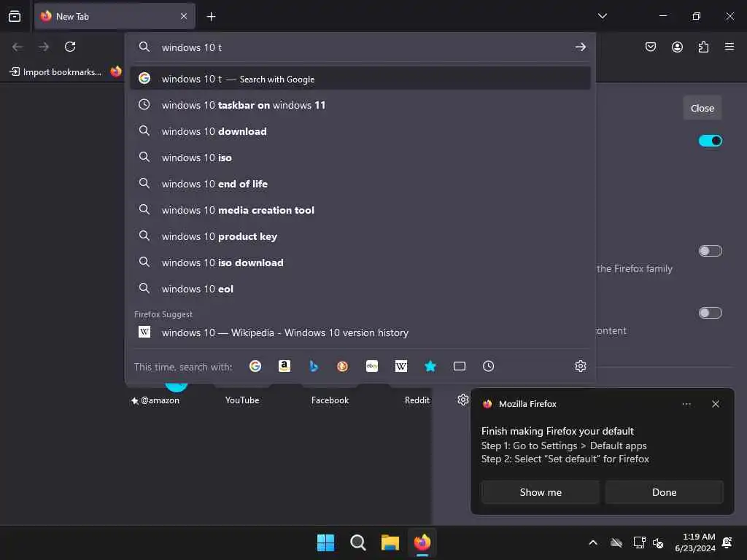Search this time with Amazon icon

tap(285, 366)
